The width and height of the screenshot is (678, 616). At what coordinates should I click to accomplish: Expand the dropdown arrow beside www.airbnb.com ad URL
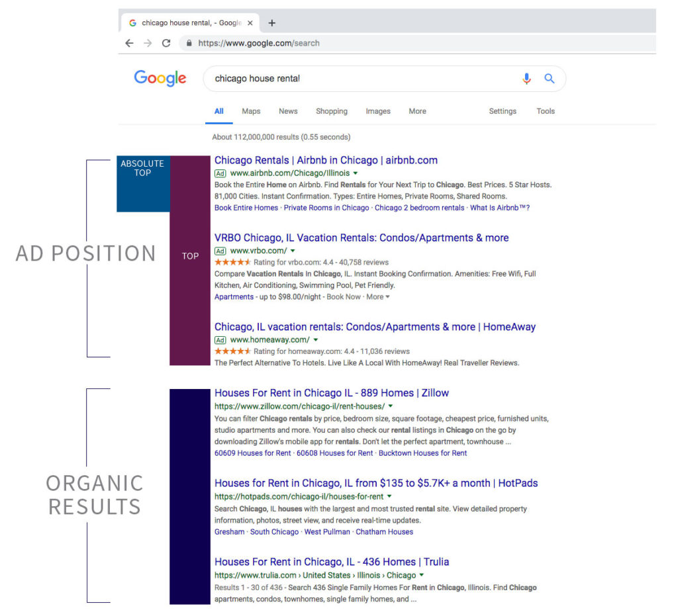click(x=354, y=172)
